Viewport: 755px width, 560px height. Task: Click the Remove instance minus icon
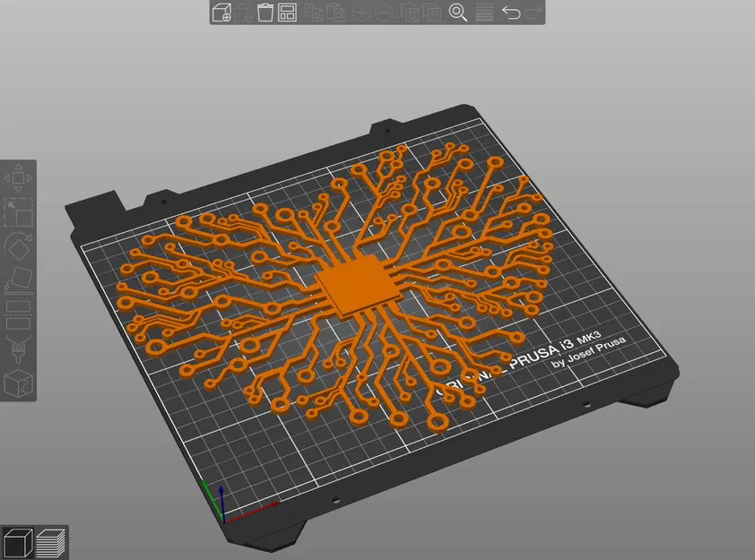[383, 12]
